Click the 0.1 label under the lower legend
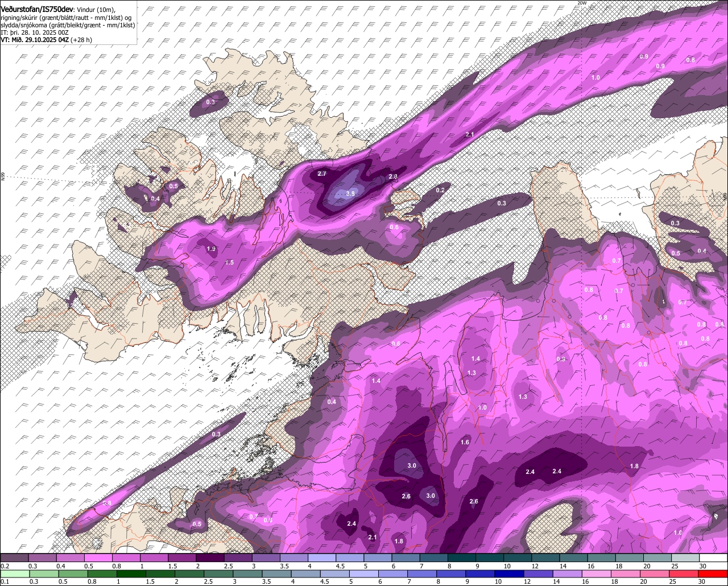The width and height of the screenshot is (728, 586). click(5, 581)
